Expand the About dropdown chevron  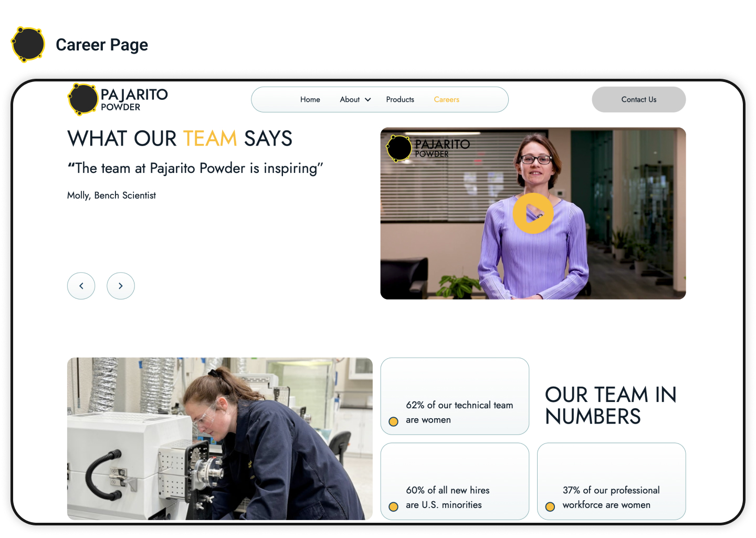[368, 100]
